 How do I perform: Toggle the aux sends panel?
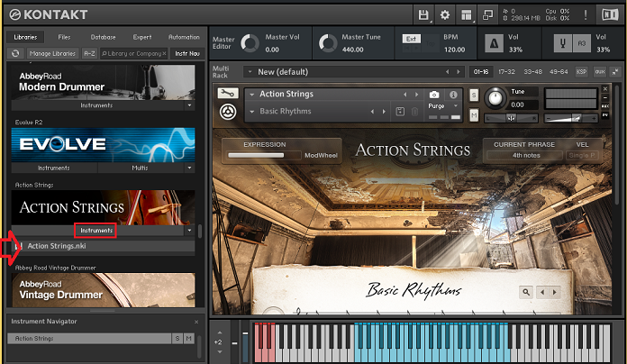pyautogui.click(x=599, y=72)
